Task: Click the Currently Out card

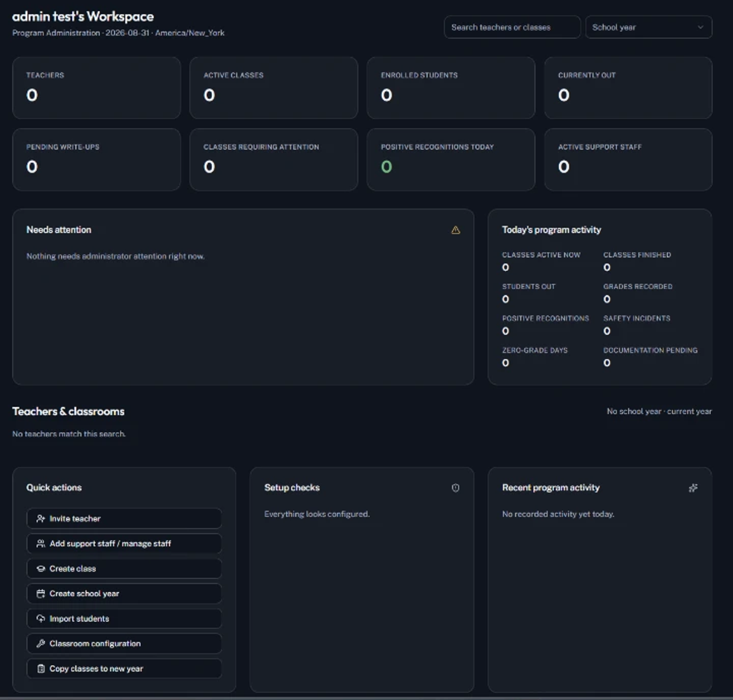Action: [628, 87]
